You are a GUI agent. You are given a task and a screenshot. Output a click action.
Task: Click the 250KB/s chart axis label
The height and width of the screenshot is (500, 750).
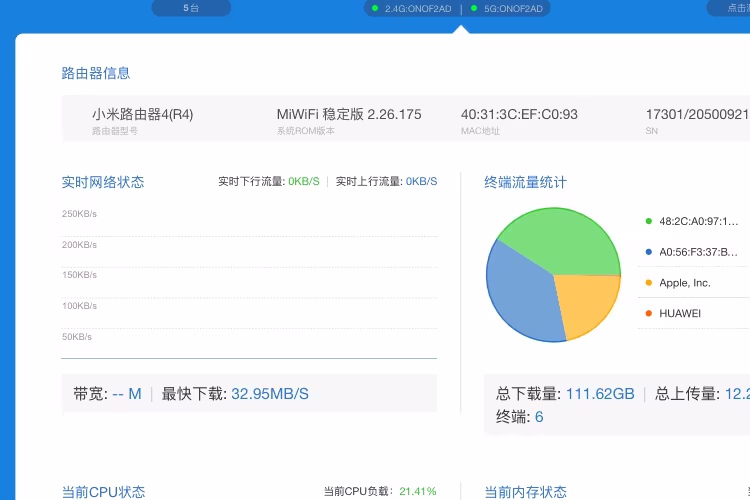pos(79,214)
